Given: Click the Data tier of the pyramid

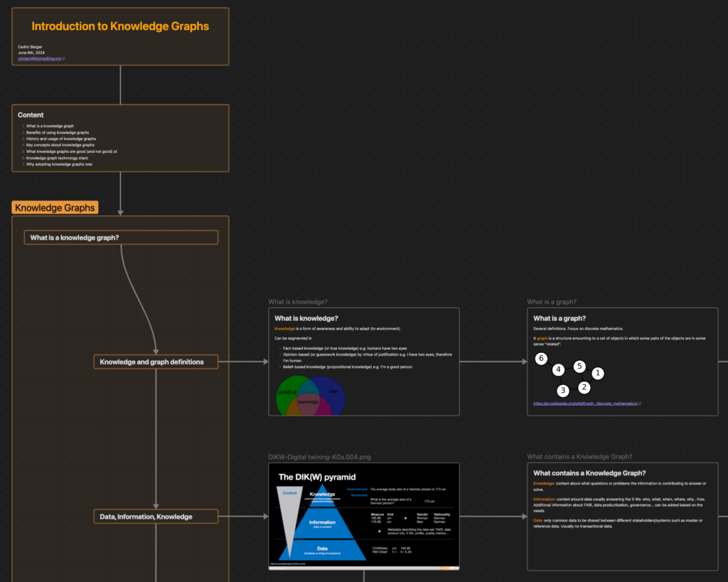Looking at the screenshot, I should [322, 550].
